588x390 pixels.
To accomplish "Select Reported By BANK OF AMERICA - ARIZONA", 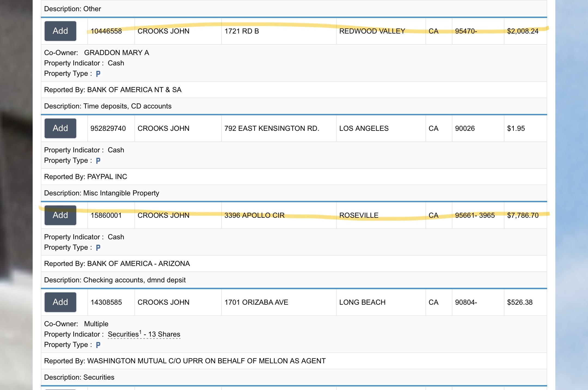I will (x=139, y=264).
